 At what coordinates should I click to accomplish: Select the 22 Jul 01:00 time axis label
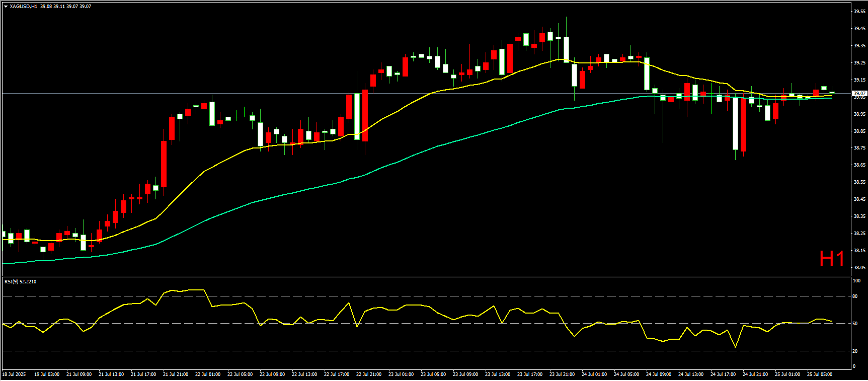[x=207, y=374]
